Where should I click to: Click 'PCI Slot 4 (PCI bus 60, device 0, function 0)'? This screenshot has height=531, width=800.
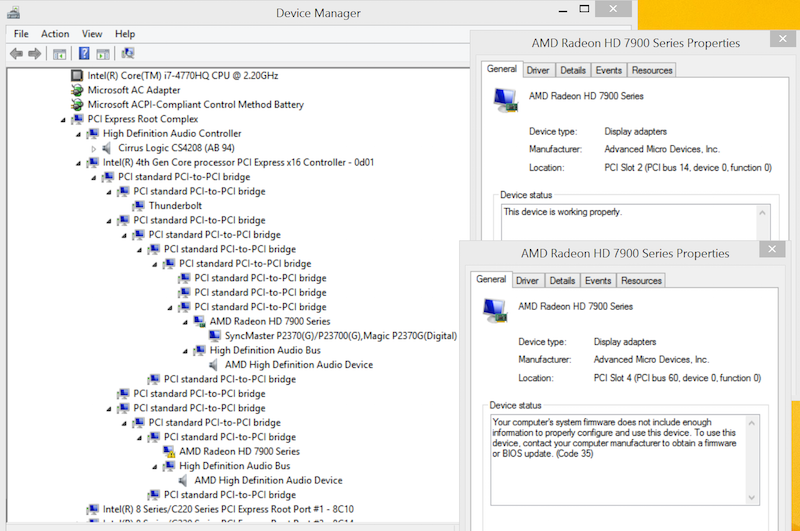(x=677, y=378)
